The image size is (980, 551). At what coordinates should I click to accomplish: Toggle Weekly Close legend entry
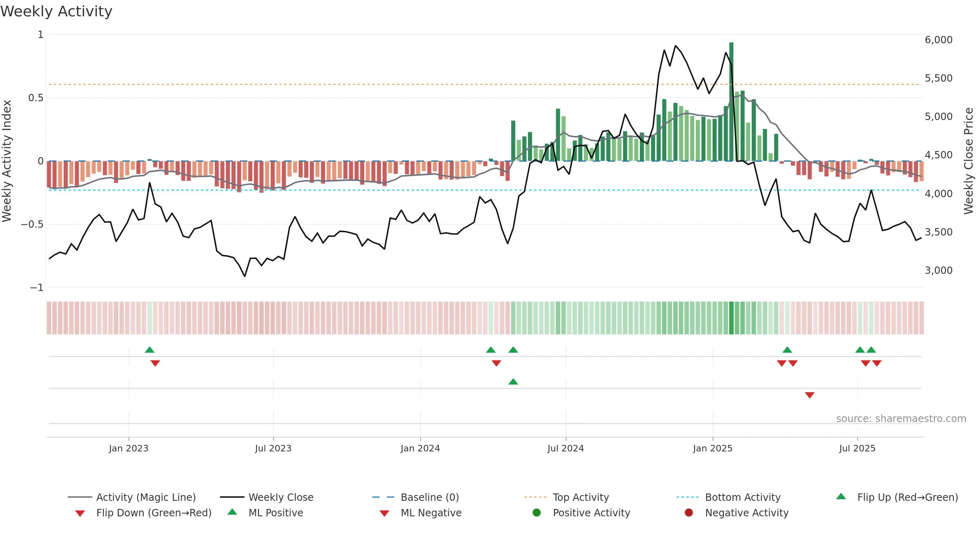tap(267, 497)
